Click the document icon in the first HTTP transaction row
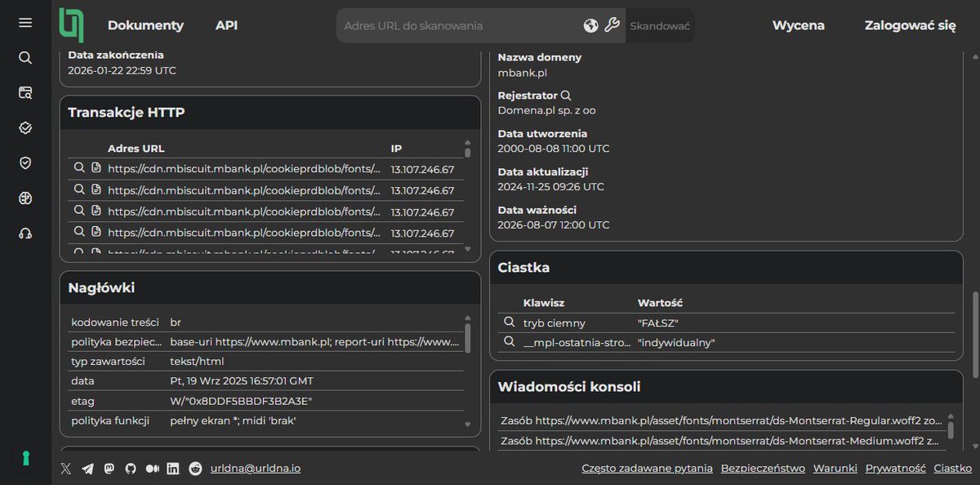This screenshot has width=980, height=485. (96, 168)
